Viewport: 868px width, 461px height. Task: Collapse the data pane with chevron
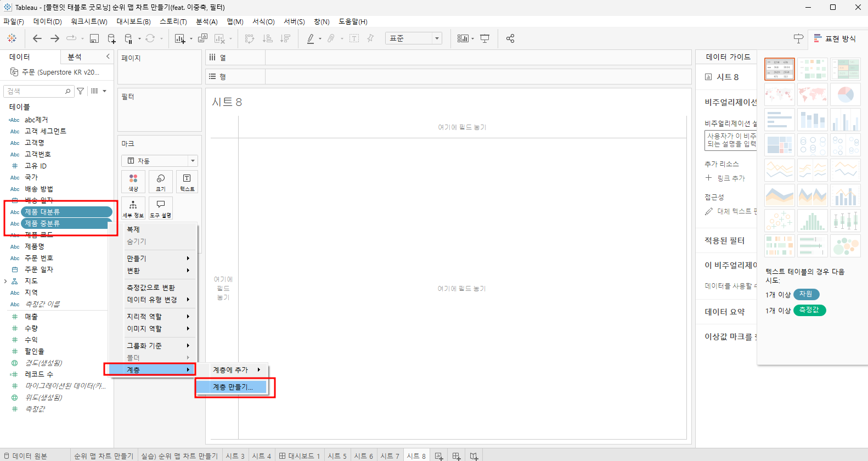click(x=108, y=57)
